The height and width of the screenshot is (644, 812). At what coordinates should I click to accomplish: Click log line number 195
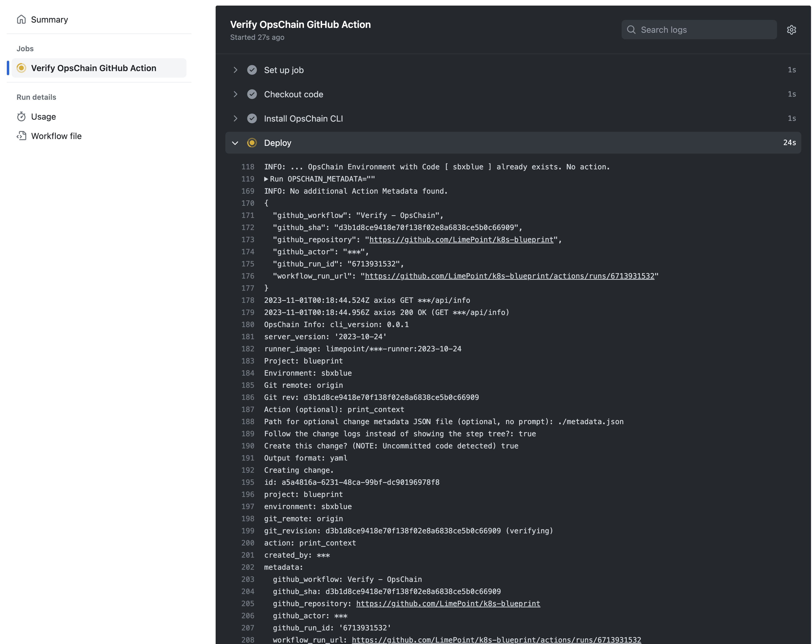[248, 482]
